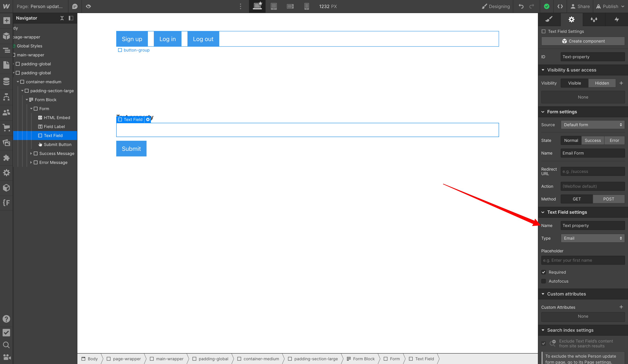Open the Type Email dropdown
Screen dimensions: 628x364
[592, 238]
